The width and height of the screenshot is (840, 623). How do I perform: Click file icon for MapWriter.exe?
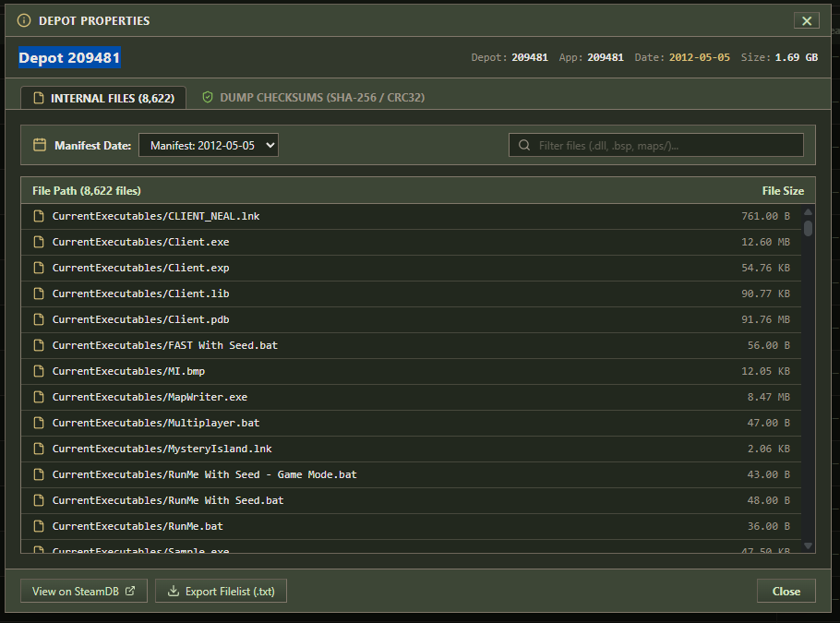coord(39,397)
